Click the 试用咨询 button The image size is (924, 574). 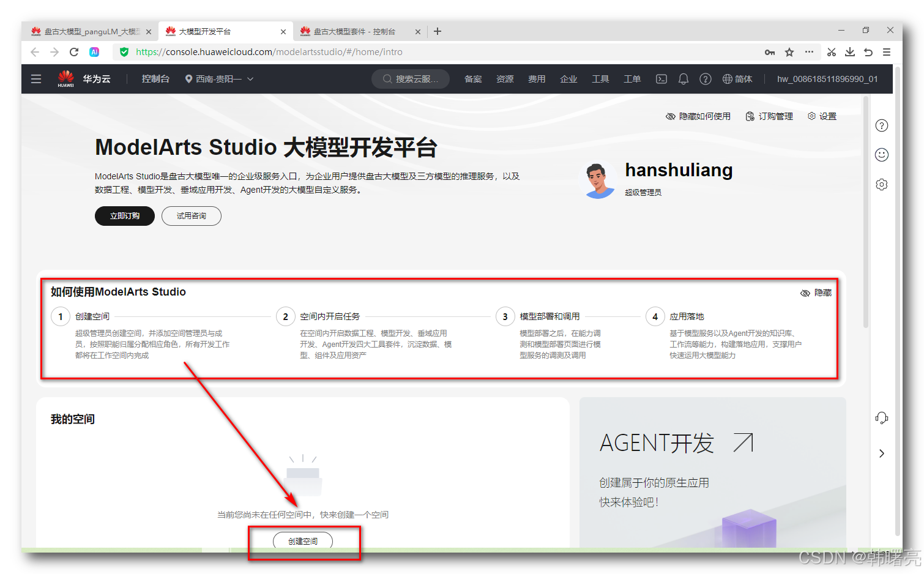coord(192,216)
